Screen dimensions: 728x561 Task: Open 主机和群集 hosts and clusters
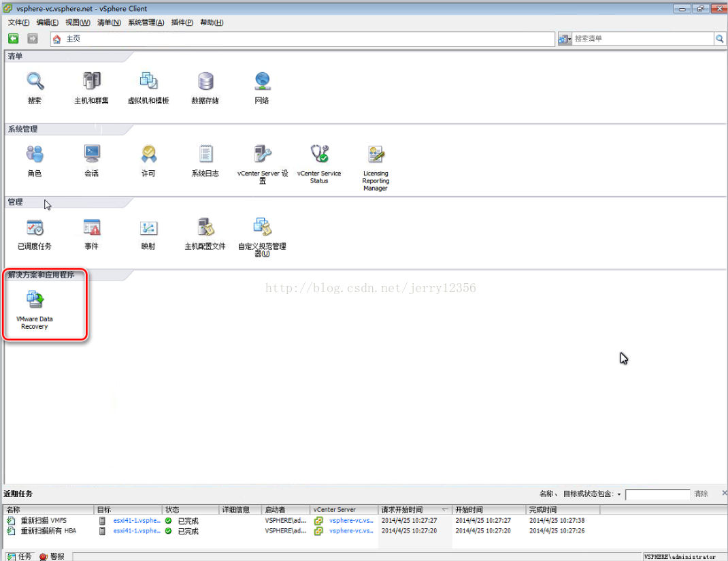[x=91, y=81]
